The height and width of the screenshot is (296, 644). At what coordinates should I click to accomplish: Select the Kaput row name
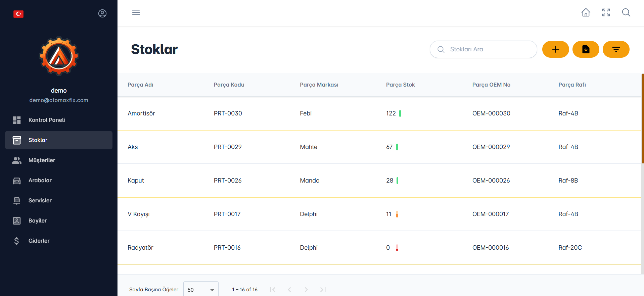point(136,181)
